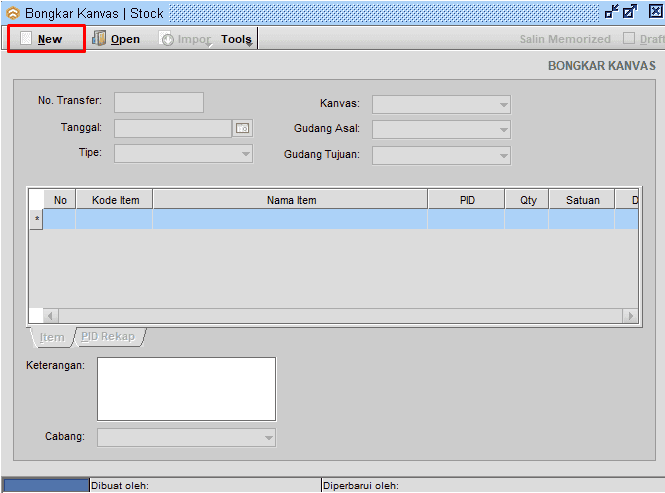Expand the Tipe dropdown
Viewport: 665px width, 493px height.
[246, 154]
